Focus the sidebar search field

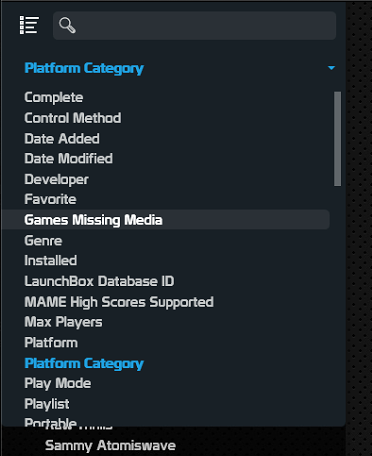pyautogui.click(x=194, y=26)
